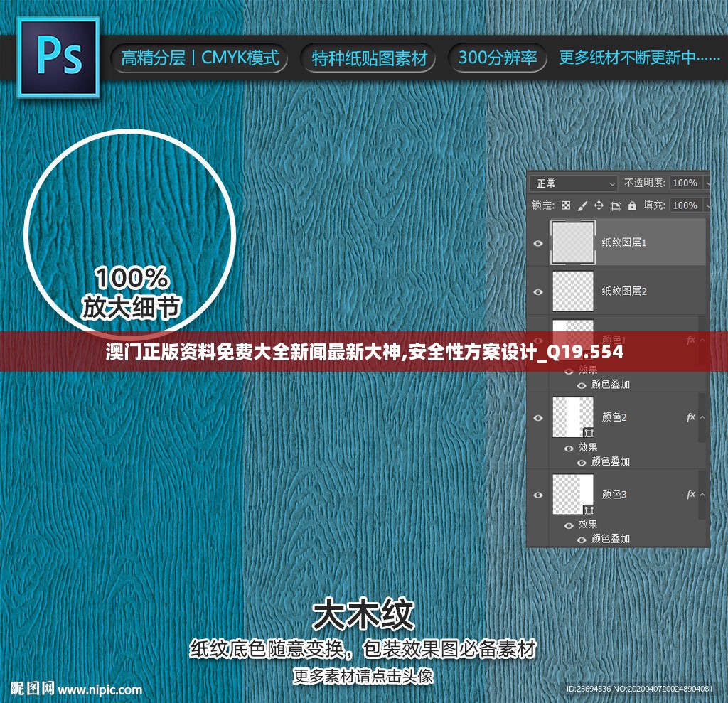Toggle 颜色3 layer visibility

[x=538, y=495]
